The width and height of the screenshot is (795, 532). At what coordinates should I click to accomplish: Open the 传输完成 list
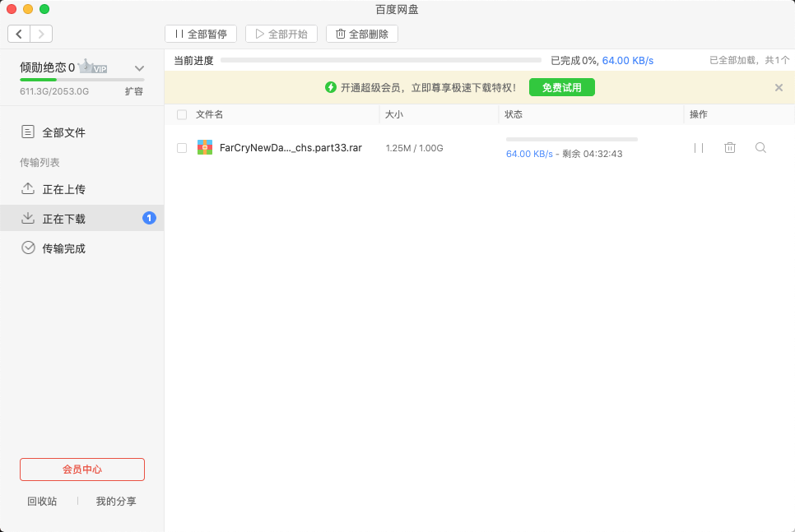pos(81,248)
